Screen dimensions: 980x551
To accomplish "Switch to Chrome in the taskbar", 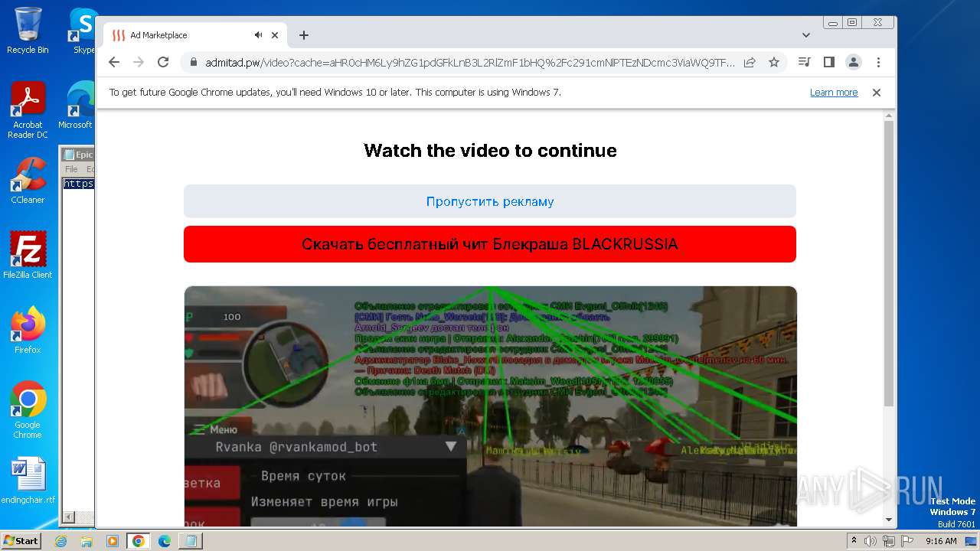I will (139, 541).
